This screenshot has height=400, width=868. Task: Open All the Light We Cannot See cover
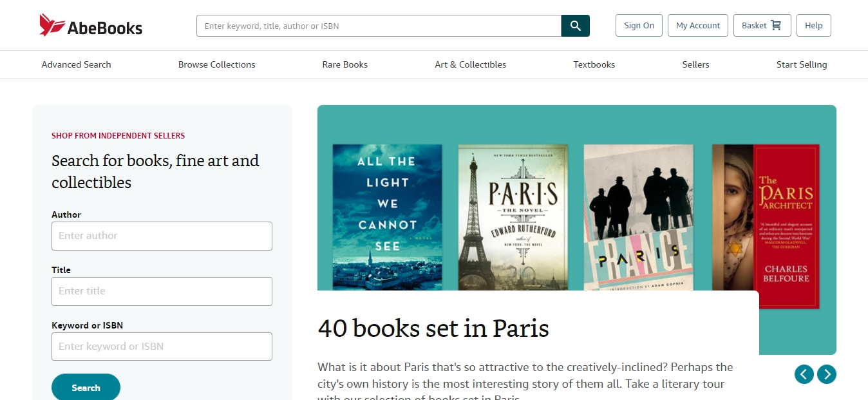click(x=387, y=217)
